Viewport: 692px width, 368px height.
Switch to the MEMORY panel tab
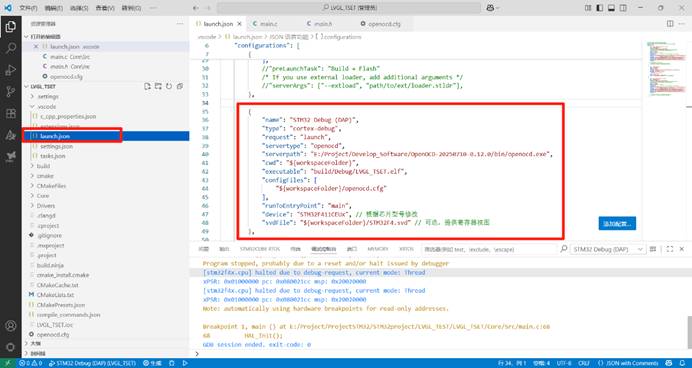tap(378, 249)
